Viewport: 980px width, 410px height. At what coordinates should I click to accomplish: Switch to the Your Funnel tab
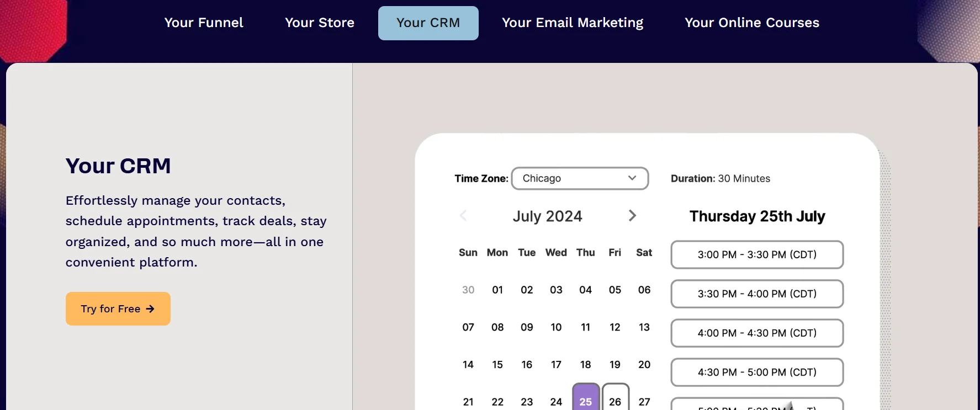204,23
